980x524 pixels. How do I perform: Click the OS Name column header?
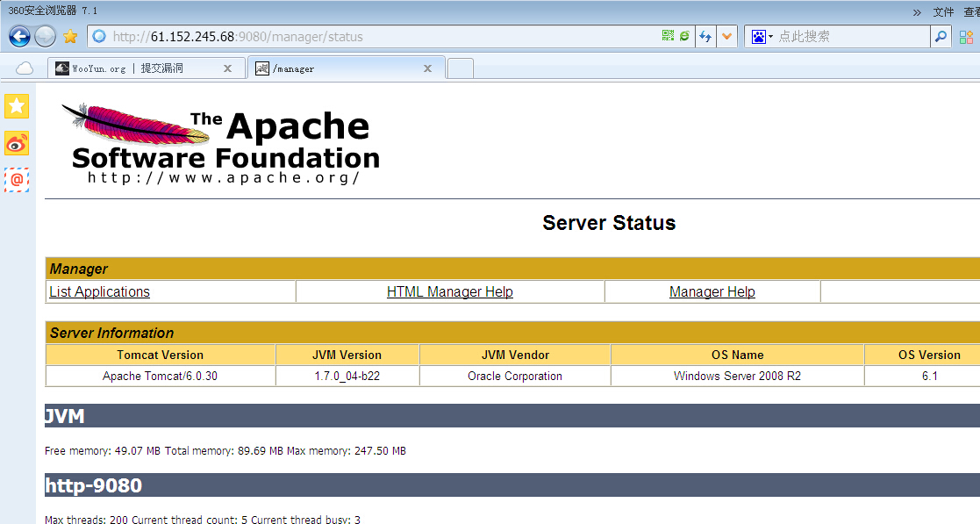[738, 355]
